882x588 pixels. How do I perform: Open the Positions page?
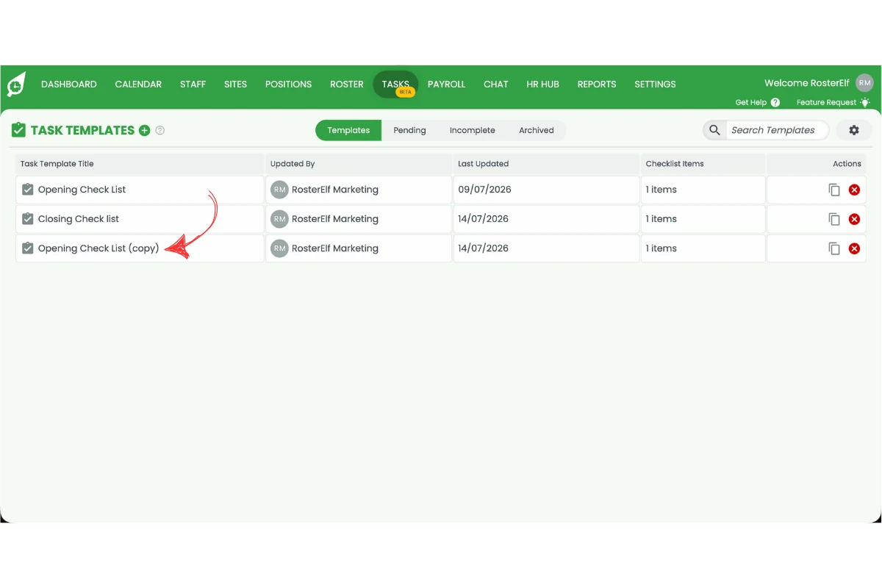click(x=288, y=85)
